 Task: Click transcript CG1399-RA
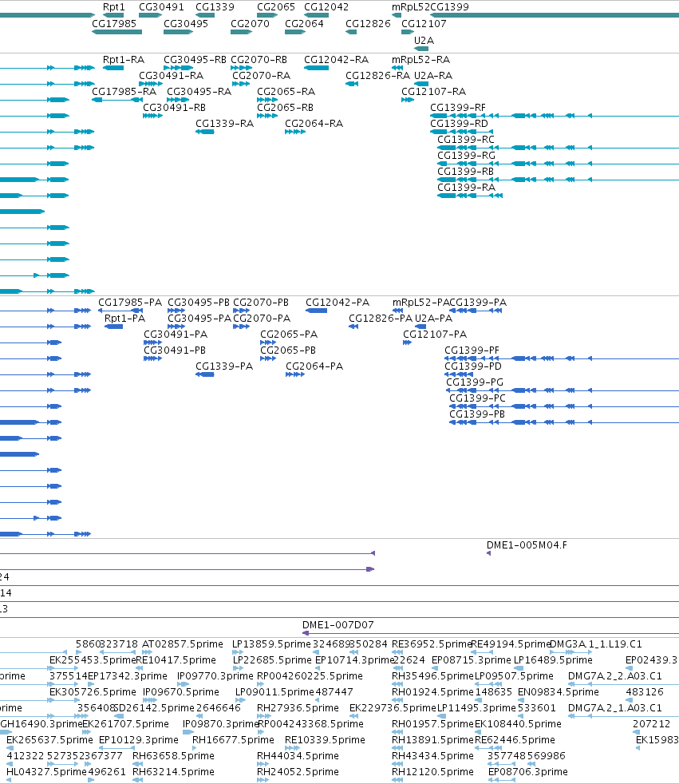click(470, 196)
